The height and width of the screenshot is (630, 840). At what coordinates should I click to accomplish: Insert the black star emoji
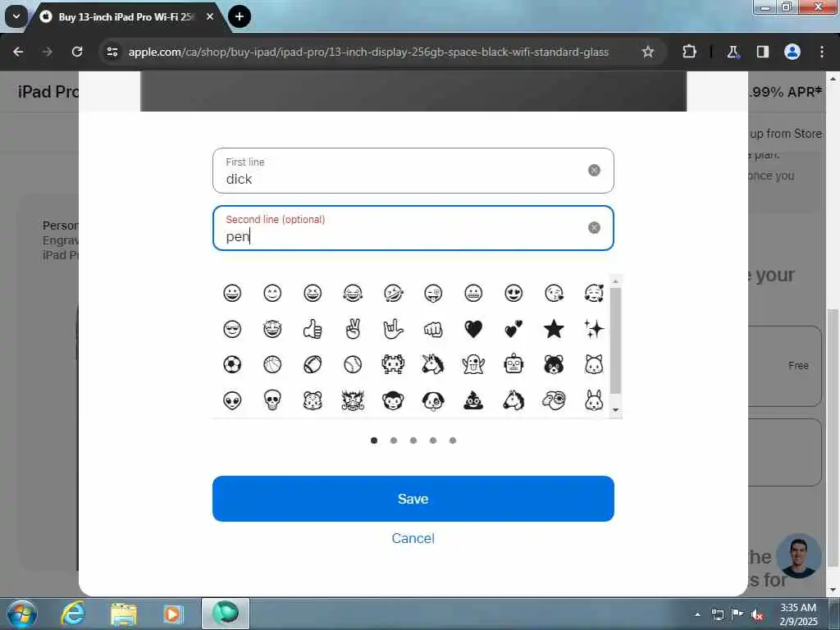[x=554, y=328]
